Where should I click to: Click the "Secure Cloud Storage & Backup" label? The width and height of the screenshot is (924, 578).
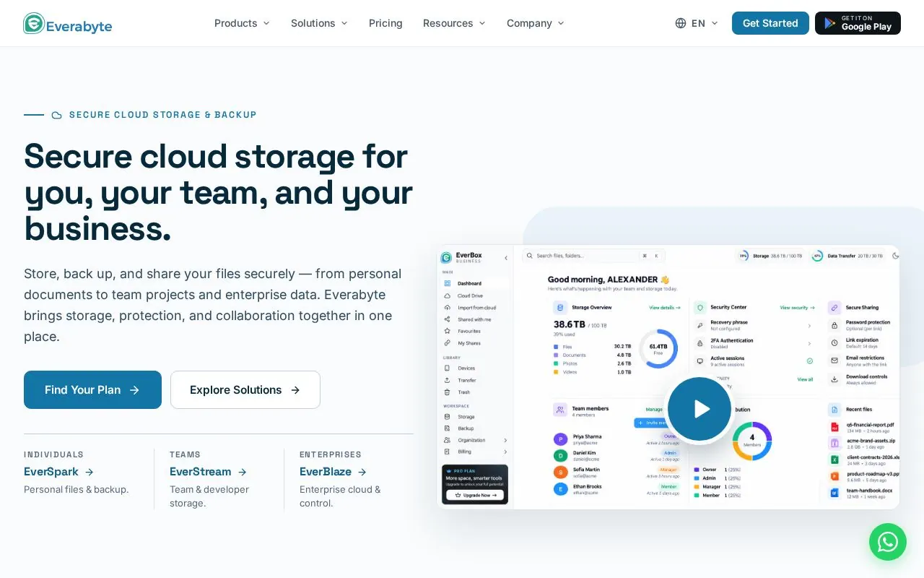[x=163, y=115]
